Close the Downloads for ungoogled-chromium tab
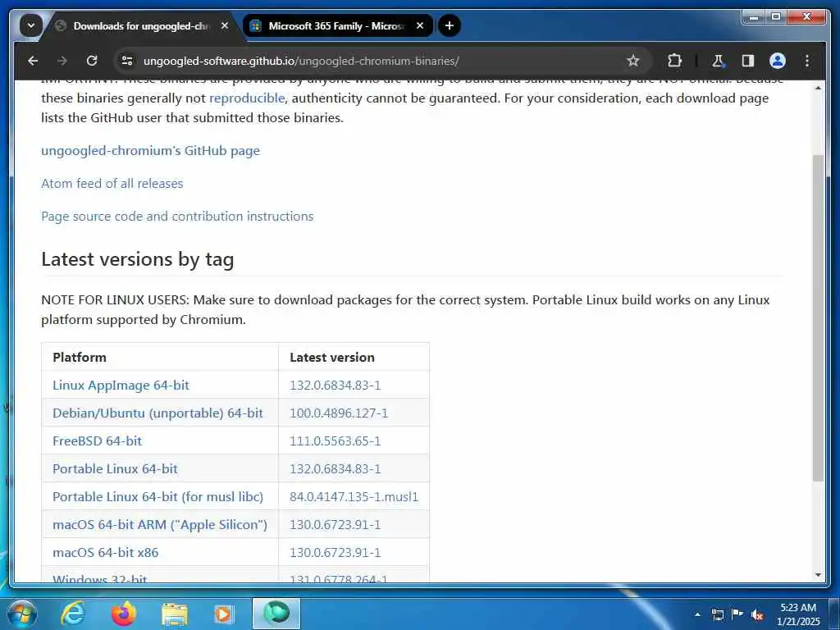The width and height of the screenshot is (840, 630). [x=225, y=25]
